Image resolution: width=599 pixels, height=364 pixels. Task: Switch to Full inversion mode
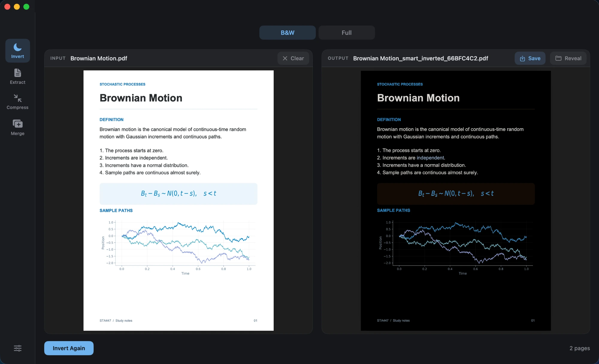(347, 33)
